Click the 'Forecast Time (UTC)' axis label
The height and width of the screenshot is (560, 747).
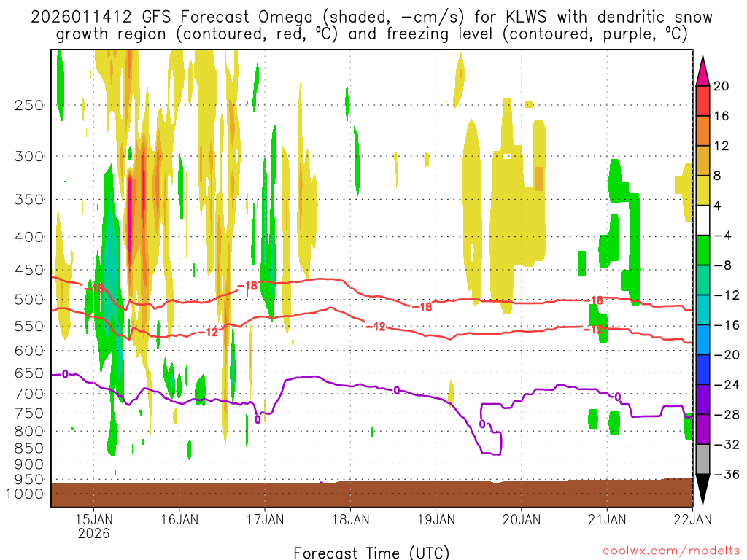click(371, 553)
